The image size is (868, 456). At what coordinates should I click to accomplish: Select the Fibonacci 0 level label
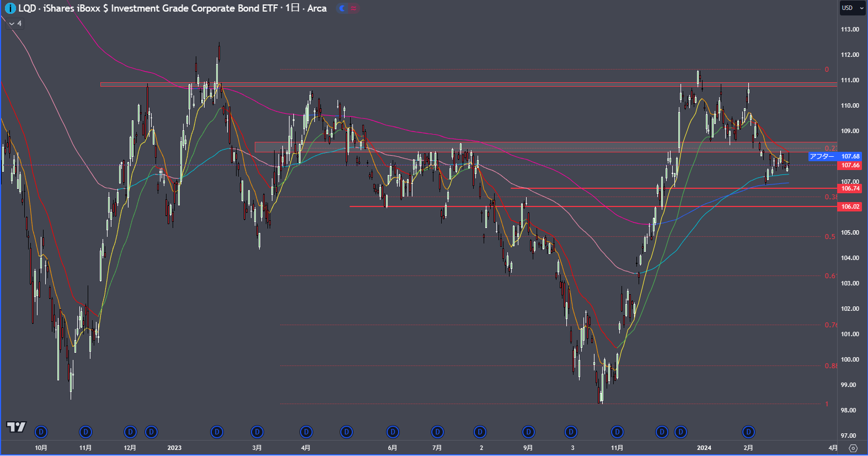(827, 70)
